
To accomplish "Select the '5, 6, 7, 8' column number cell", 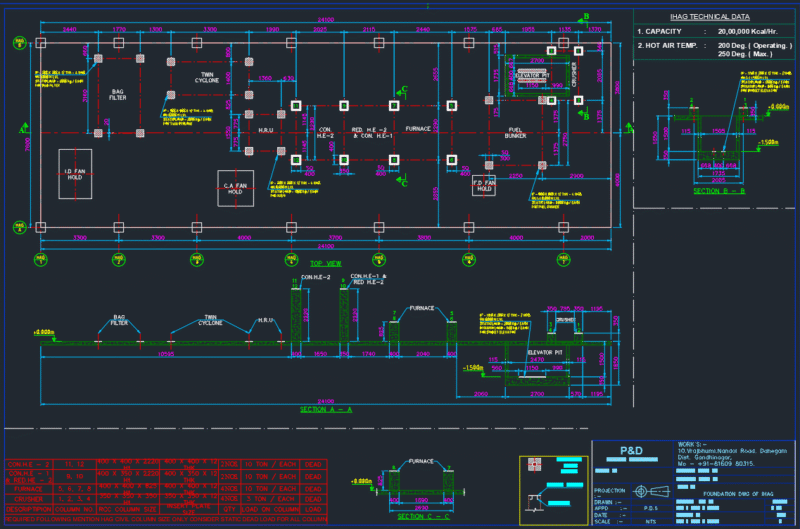I will pyautogui.click(x=74, y=489).
